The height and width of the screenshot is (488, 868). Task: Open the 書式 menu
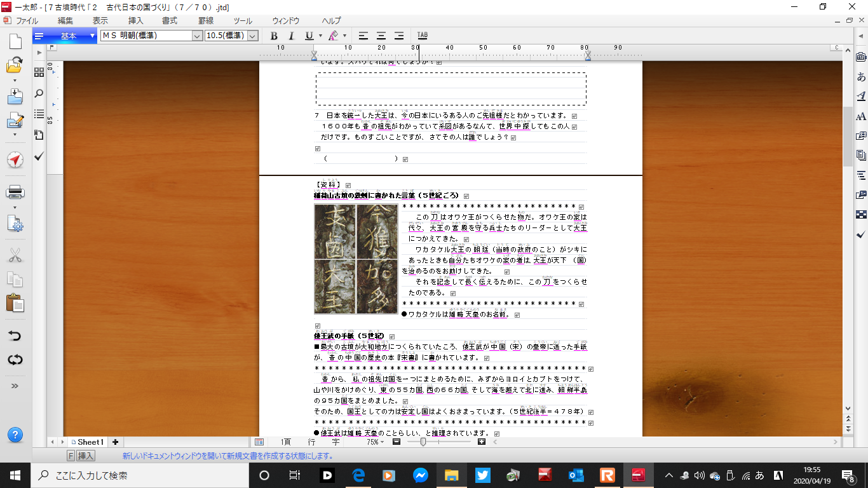coord(170,21)
